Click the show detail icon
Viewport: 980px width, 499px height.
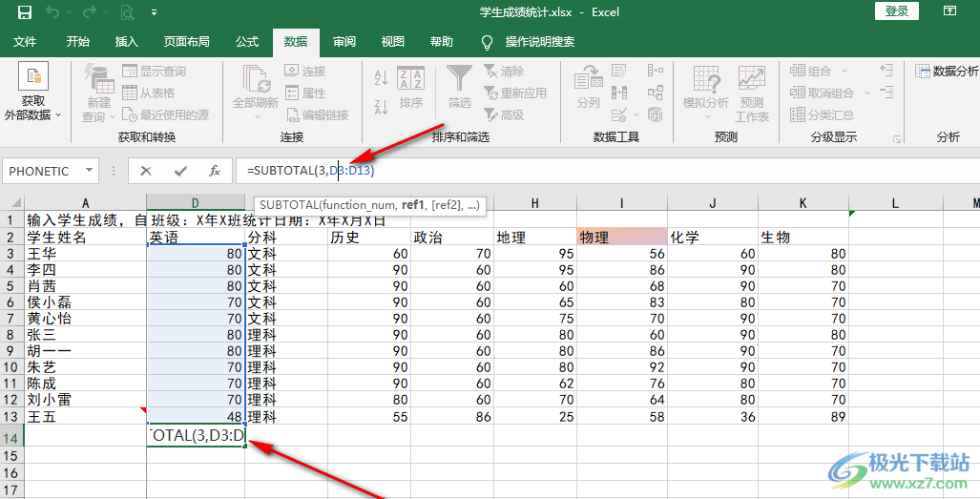(886, 70)
